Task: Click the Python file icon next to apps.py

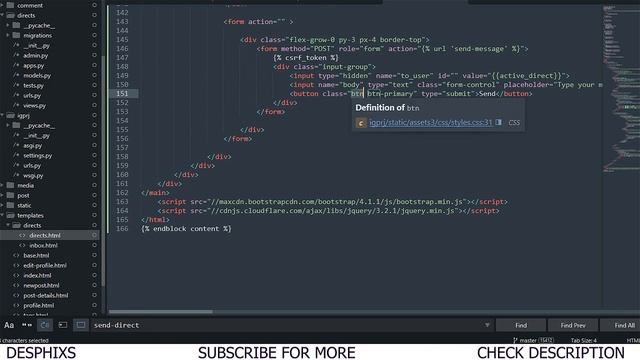Action: tap(16, 65)
